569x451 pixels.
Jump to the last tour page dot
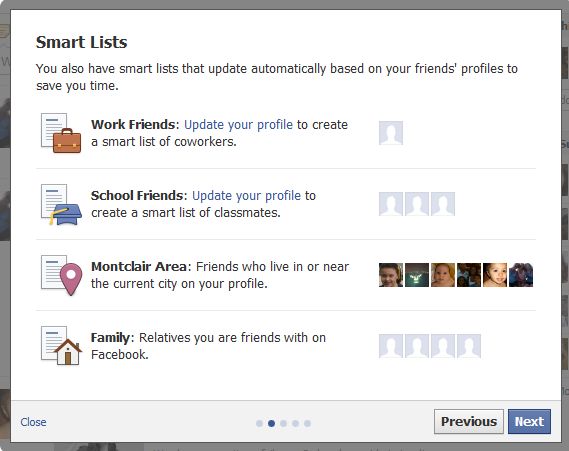point(307,423)
